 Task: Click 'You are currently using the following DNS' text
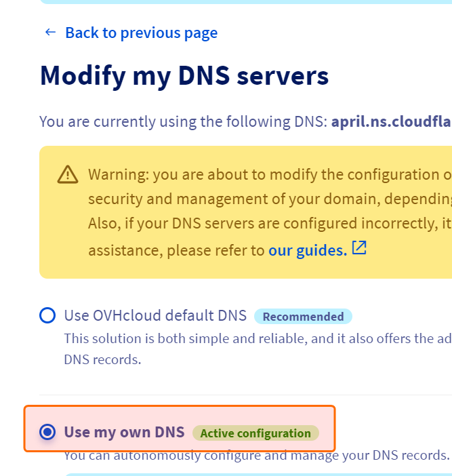pos(183,122)
